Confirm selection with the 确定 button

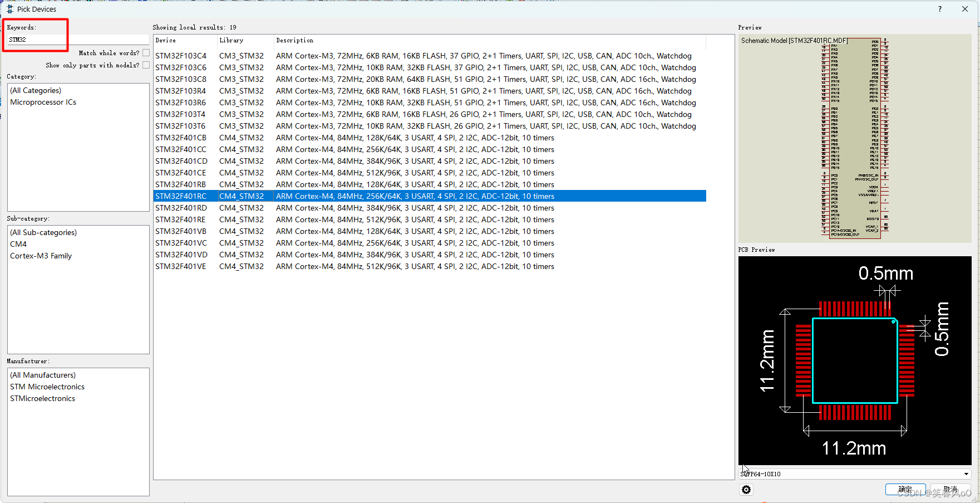click(x=905, y=489)
